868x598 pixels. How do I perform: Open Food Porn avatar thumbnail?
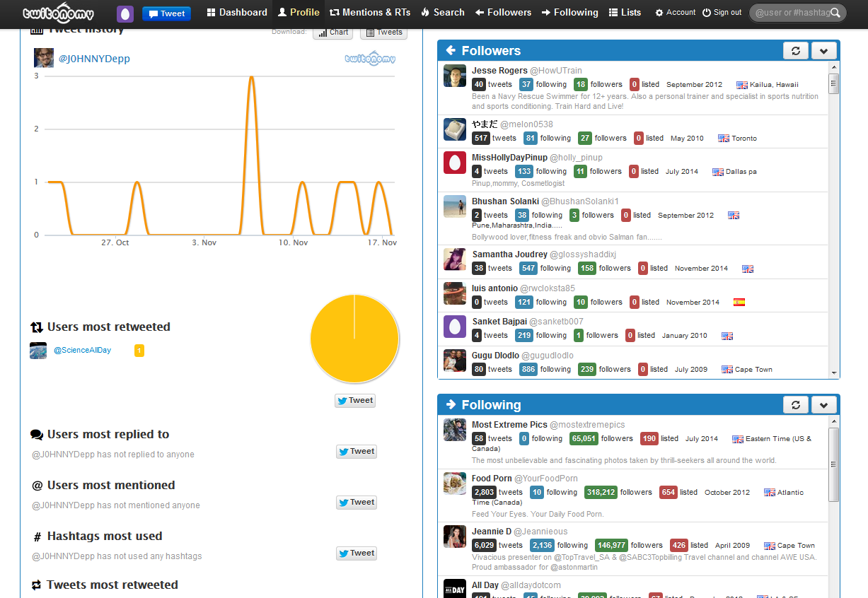tap(455, 483)
